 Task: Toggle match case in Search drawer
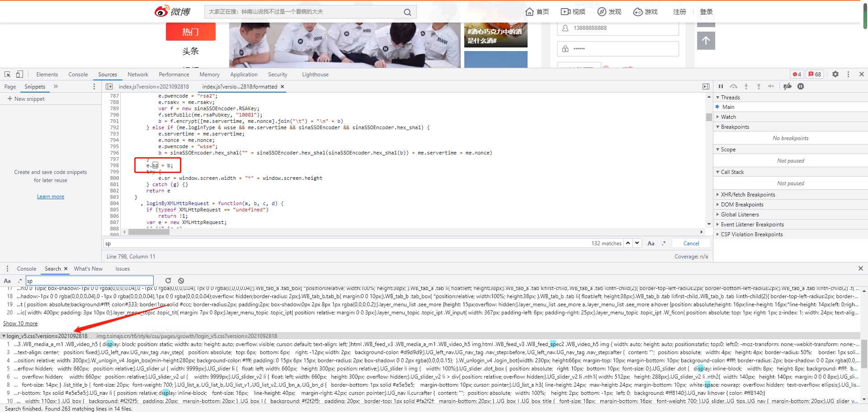[7, 281]
